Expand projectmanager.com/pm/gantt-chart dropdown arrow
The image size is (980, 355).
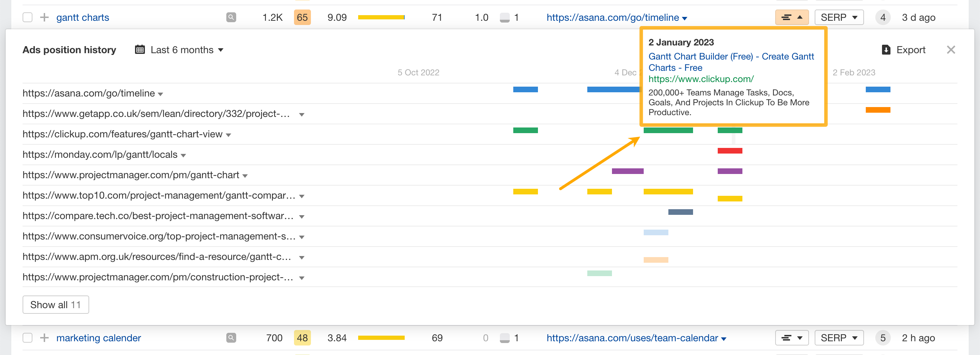(245, 176)
